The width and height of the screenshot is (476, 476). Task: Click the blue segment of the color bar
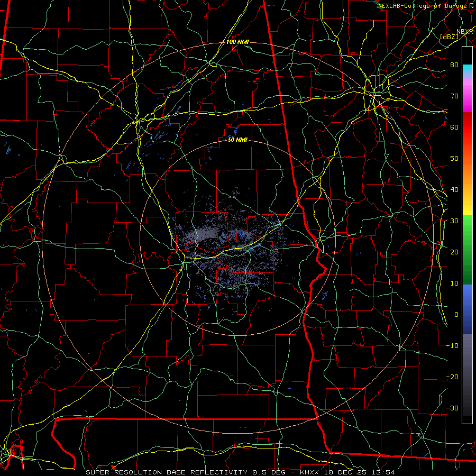point(467,309)
